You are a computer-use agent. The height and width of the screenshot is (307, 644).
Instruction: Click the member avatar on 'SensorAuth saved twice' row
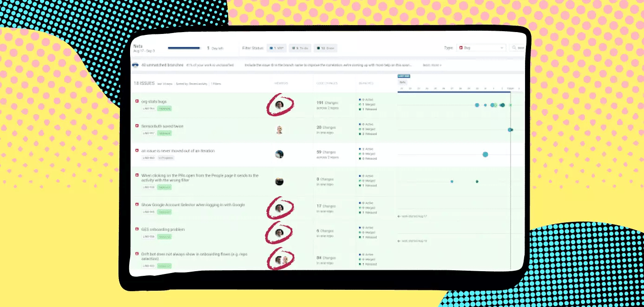(279, 130)
